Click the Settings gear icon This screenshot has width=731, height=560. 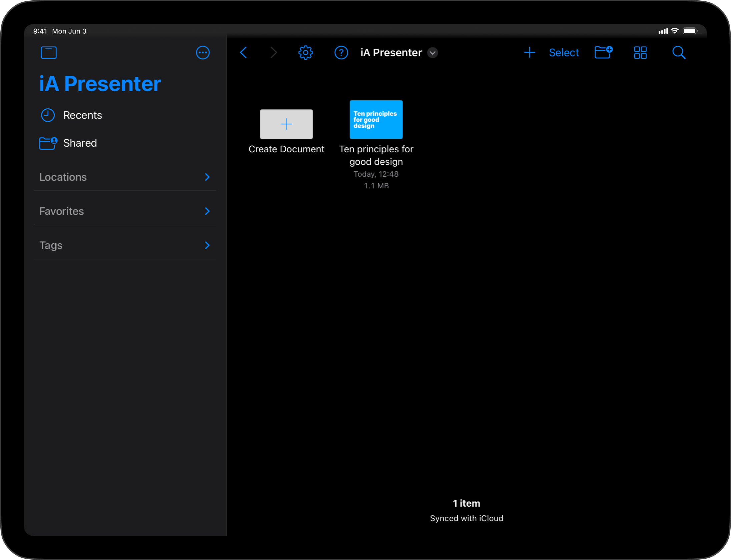306,53
